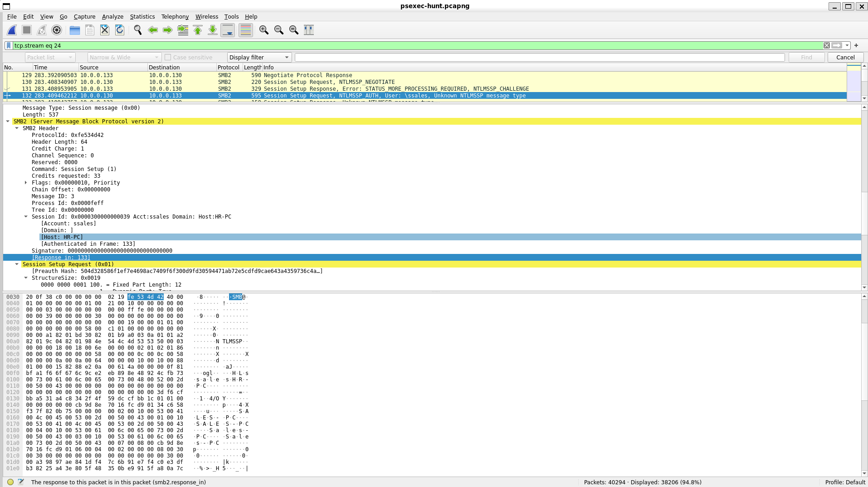The height and width of the screenshot is (487, 868).
Task: Reset text to normal size
Action: (294, 30)
